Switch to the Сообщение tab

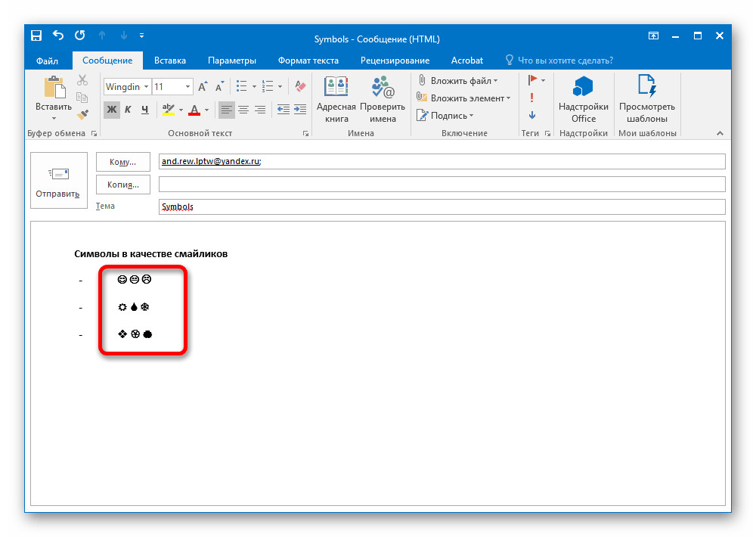pos(107,61)
